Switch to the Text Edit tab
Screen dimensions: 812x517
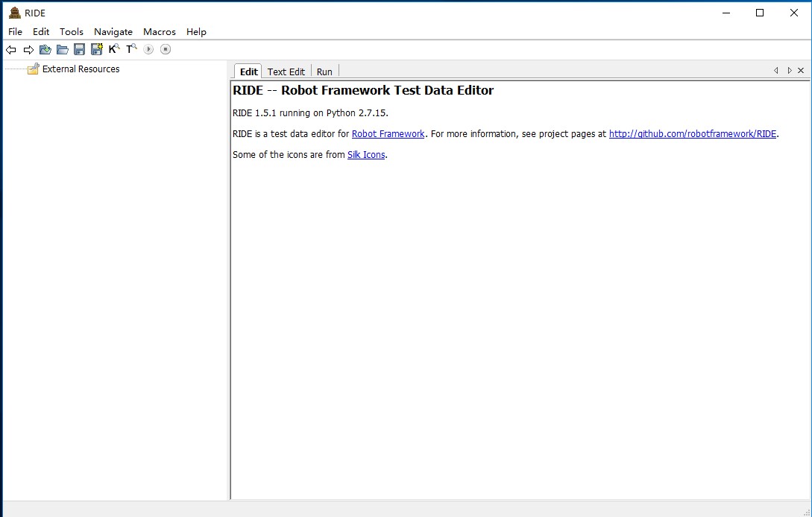tap(286, 71)
